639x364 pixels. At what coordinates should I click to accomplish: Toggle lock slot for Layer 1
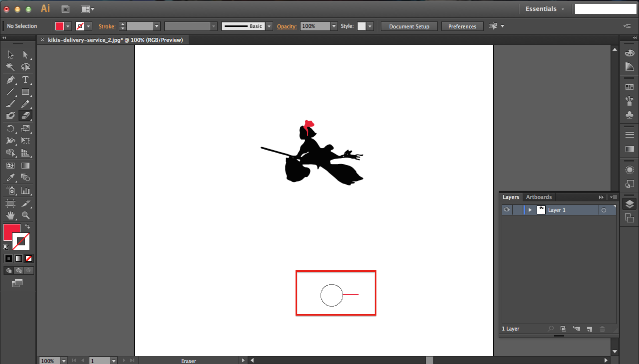point(517,210)
